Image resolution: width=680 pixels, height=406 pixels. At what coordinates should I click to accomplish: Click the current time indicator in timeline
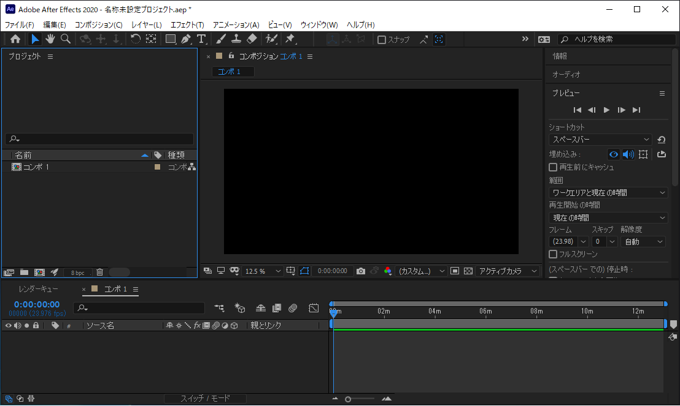click(333, 312)
